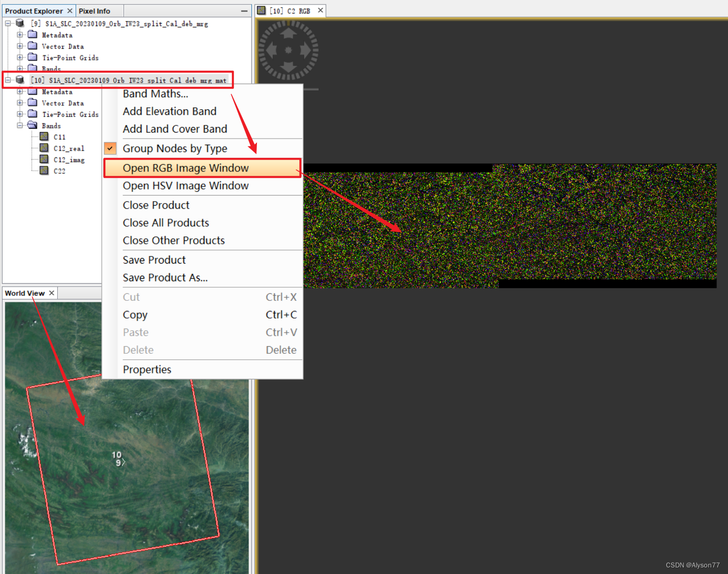Viewport: 728px width, 574px height.
Task: Click the C12_real band icon
Action: (44, 148)
